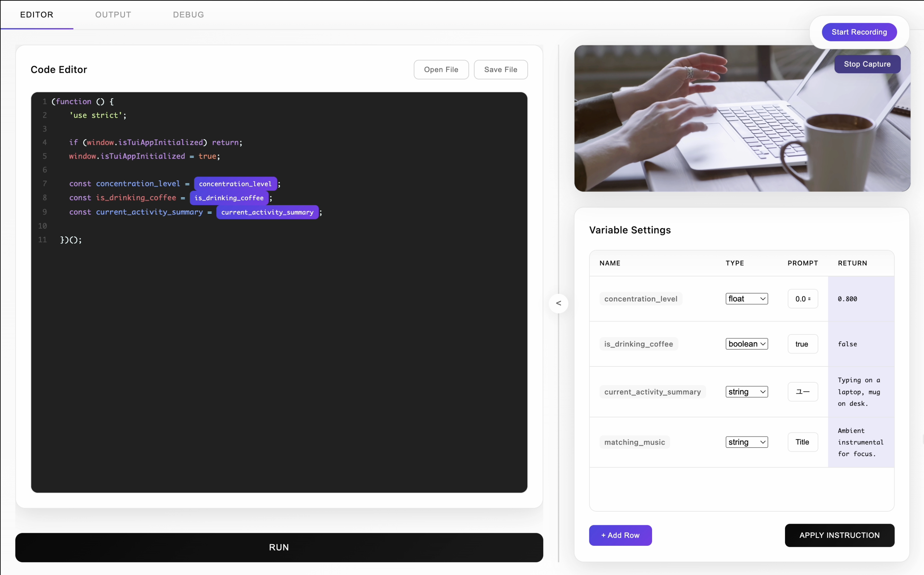The width and height of the screenshot is (924, 575).
Task: Click the laptop webcam capture thumbnail
Action: pos(742,118)
